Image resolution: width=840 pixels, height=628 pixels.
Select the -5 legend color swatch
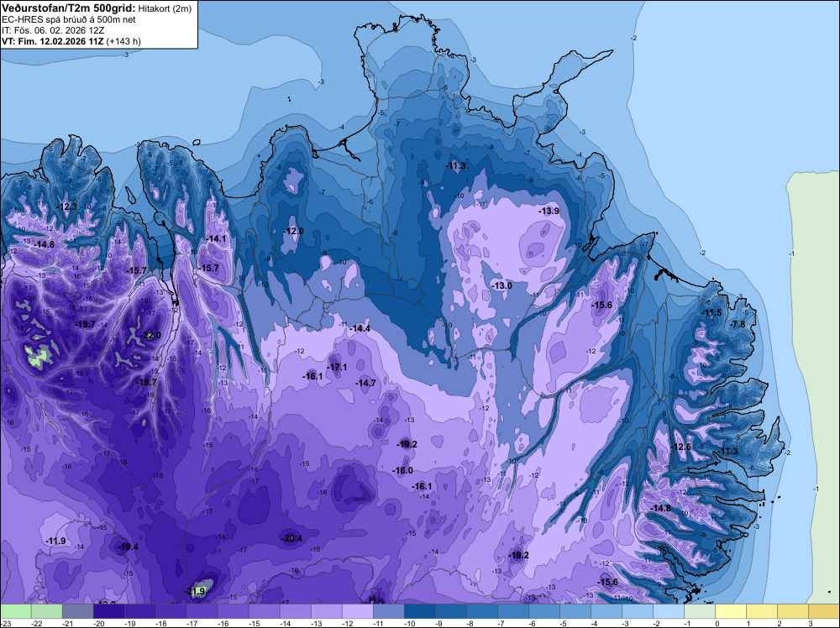(575, 611)
